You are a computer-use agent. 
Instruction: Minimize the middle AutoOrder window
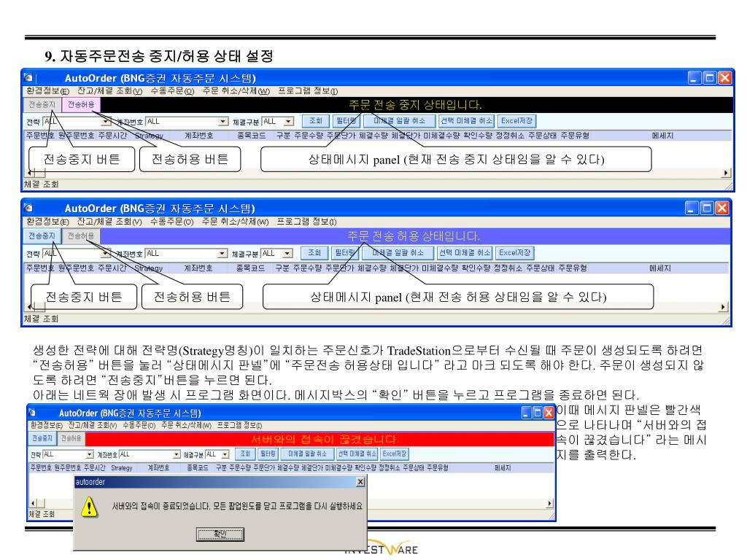coord(692,208)
